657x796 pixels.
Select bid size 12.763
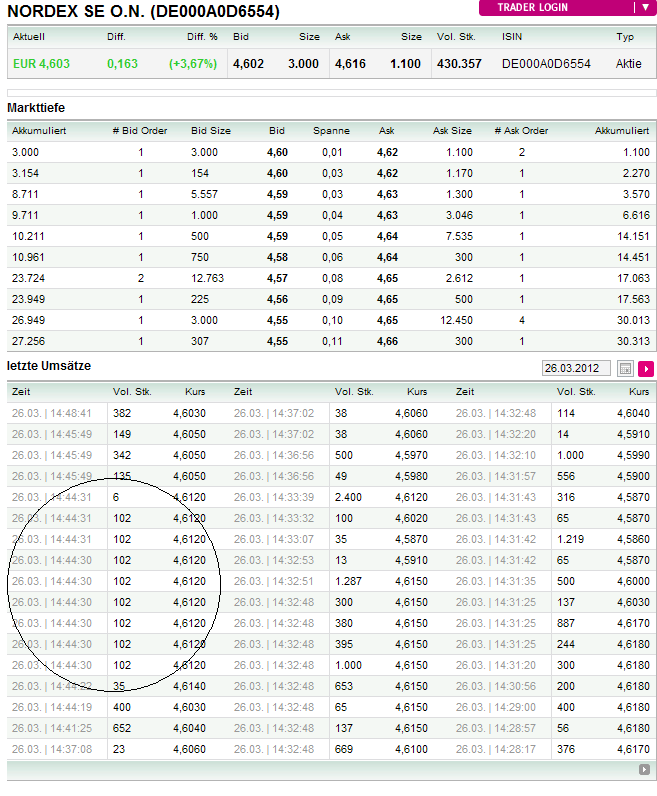(207, 279)
